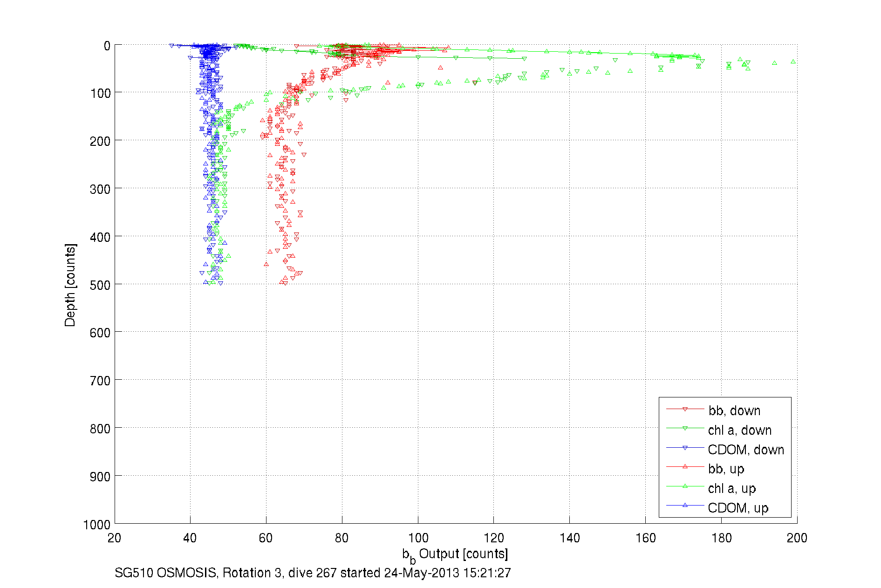Click y-axis tick label 600
Viewport: 881px width, 588px height.
point(100,333)
